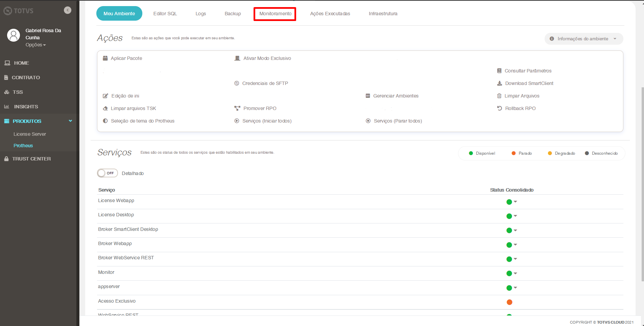Expand Broker SmartClient Desktop status arrow
644x326 pixels.
coord(515,231)
